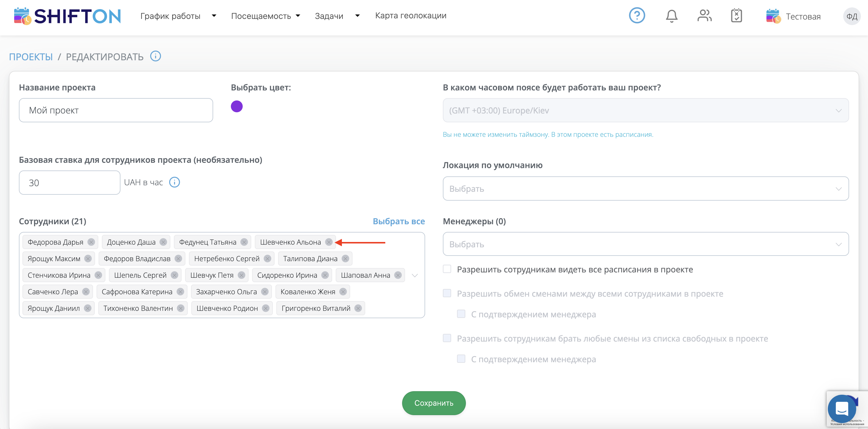Remove Сафронова Катерина tag
Screen dimensions: 868x429
(180, 292)
